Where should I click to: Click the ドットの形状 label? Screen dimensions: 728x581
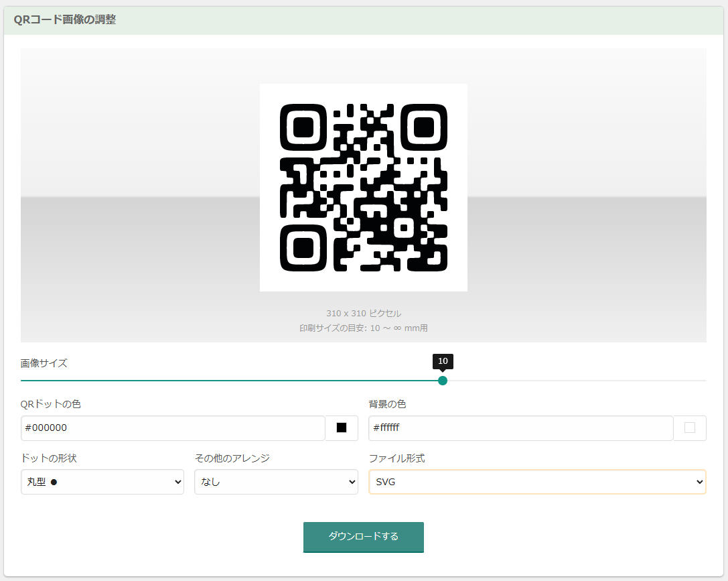(49, 458)
